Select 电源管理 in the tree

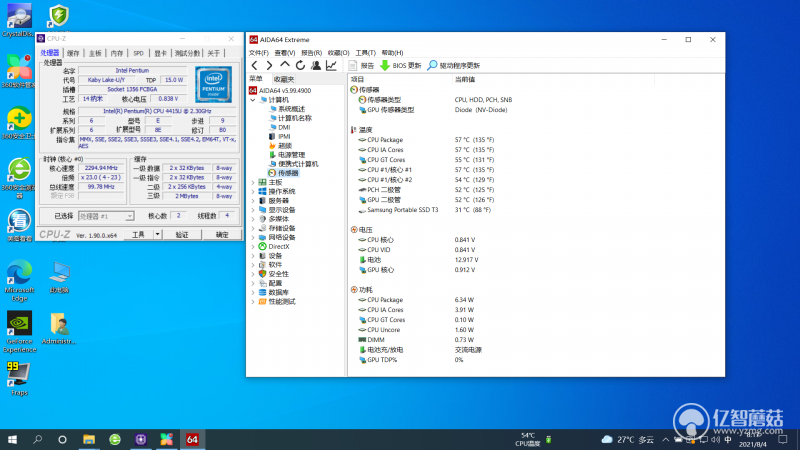291,155
